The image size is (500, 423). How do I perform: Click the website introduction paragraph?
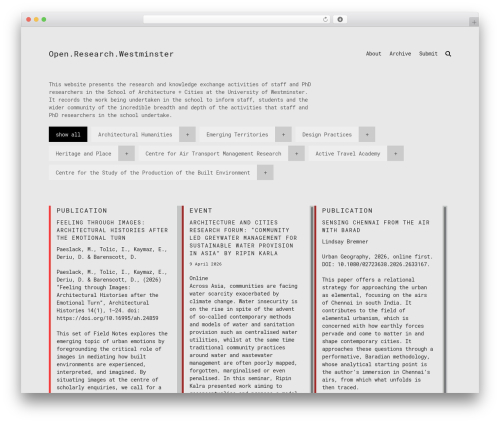click(180, 100)
